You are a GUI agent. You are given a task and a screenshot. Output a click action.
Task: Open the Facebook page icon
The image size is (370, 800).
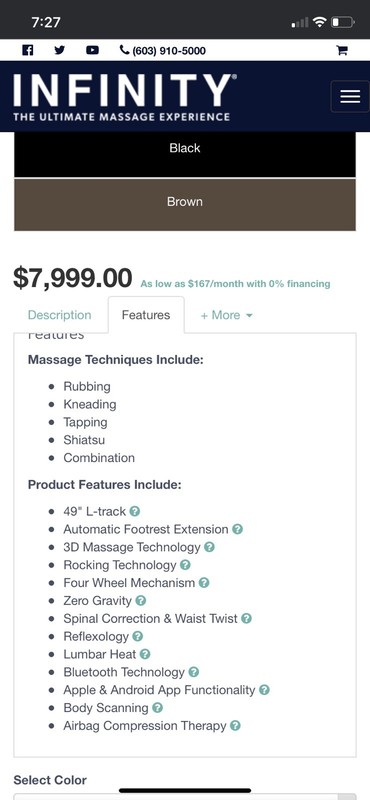tap(28, 50)
